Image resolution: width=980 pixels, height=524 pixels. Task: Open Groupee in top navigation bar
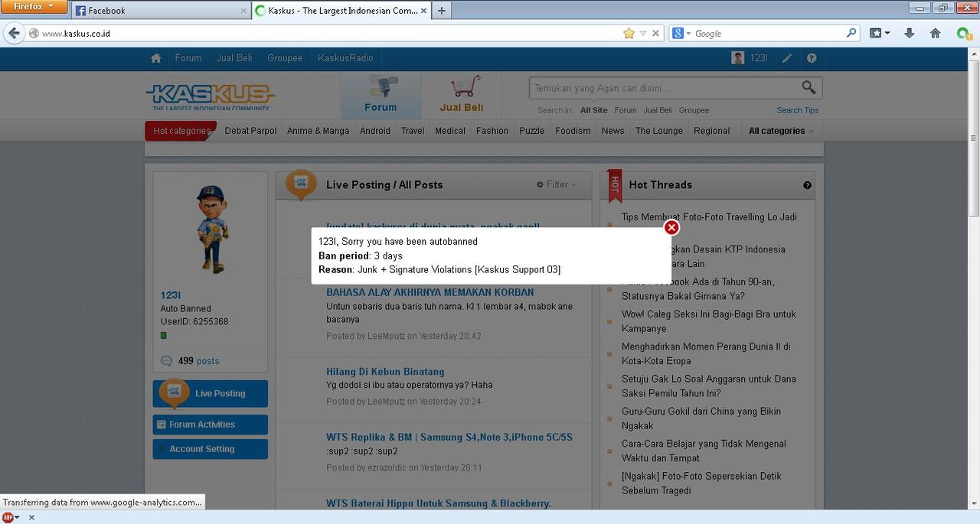(285, 58)
